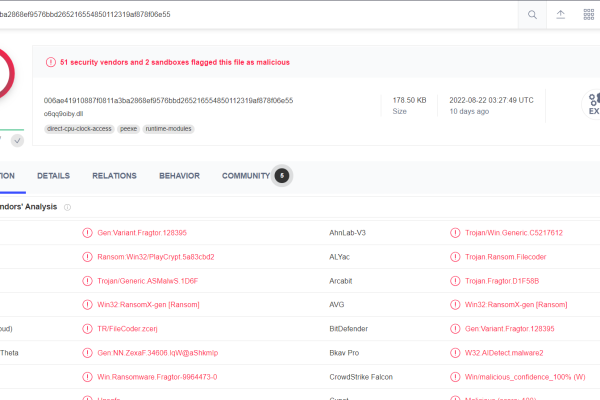Click the malicious warning alert icon

pyautogui.click(x=51, y=62)
